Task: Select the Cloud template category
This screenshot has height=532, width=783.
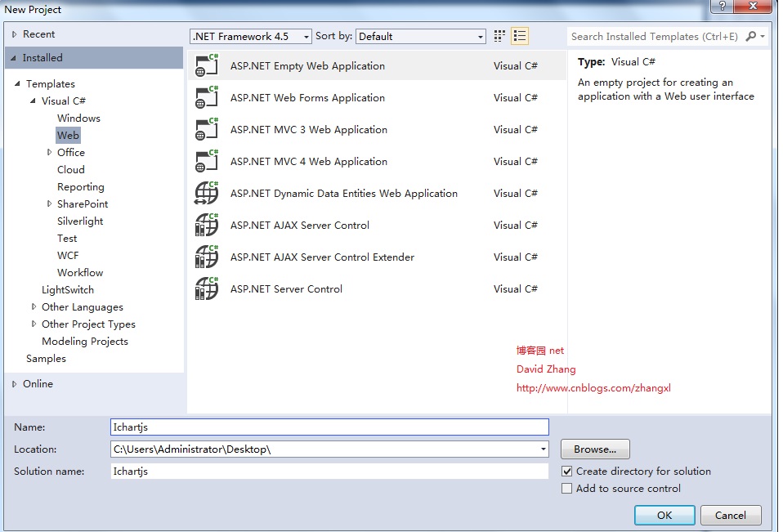Action: pyautogui.click(x=71, y=170)
